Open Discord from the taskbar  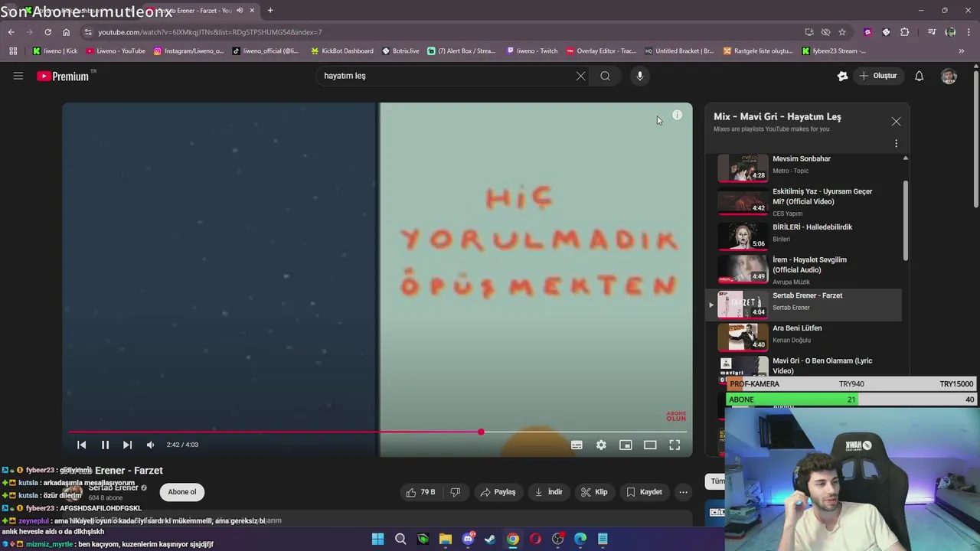[x=468, y=539]
